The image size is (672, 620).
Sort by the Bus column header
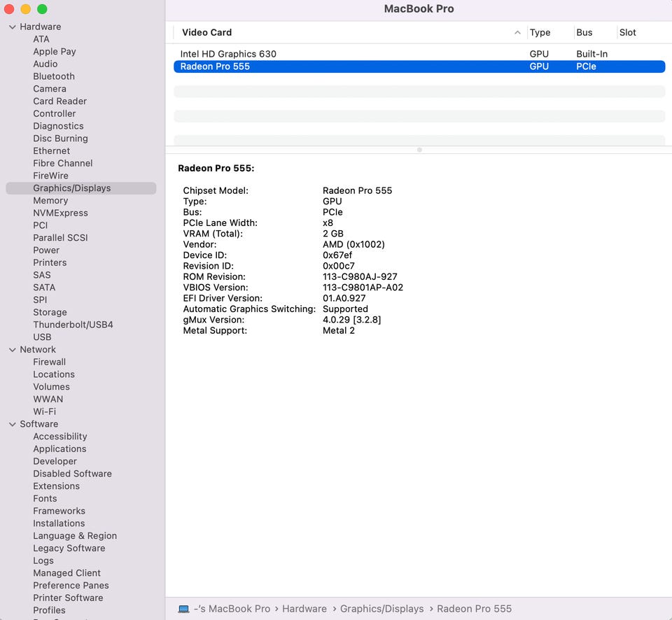pyautogui.click(x=584, y=33)
